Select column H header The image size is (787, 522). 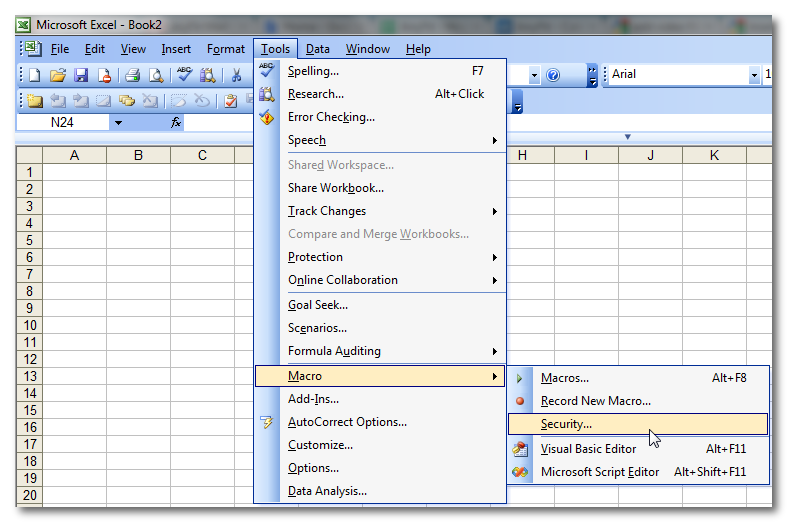tap(522, 155)
